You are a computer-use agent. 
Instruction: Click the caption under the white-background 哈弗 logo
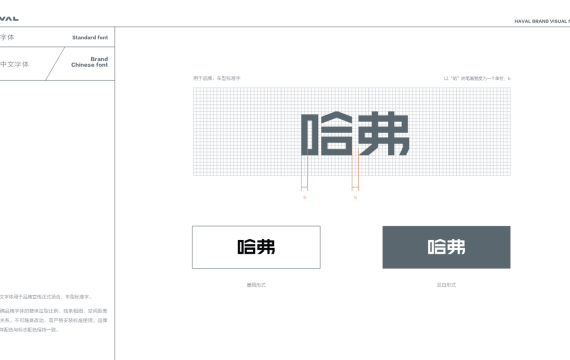point(256,285)
